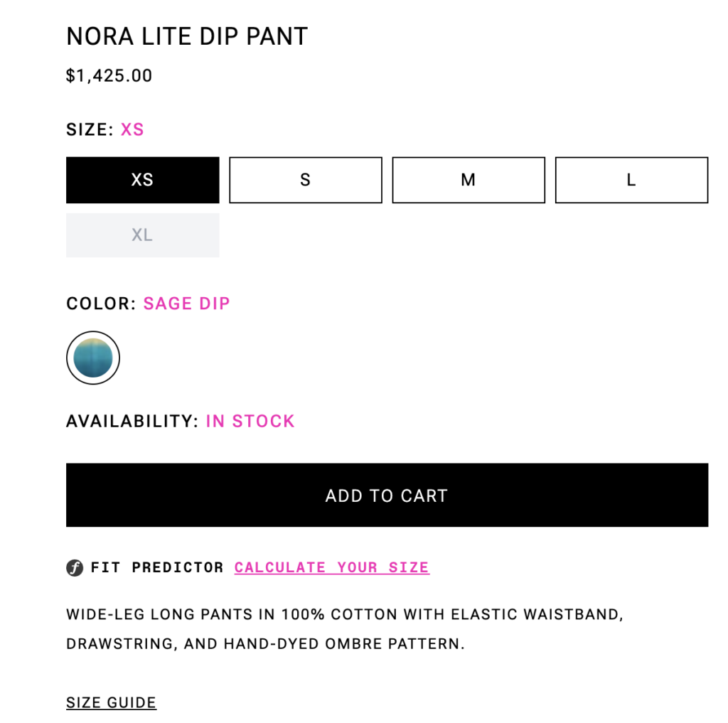Click the Fit Predictor round f icon
The width and height of the screenshot is (728, 723).
tap(74, 567)
